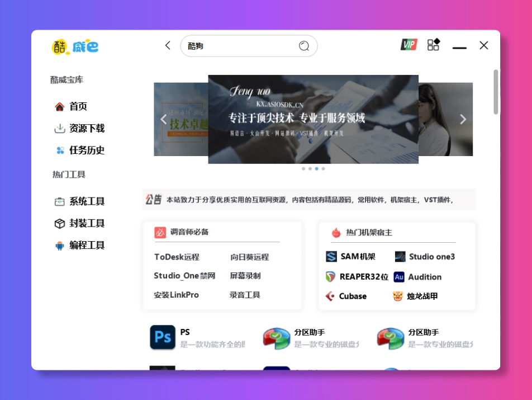Click the Cubase label
The height and width of the screenshot is (400, 532).
[x=353, y=296]
